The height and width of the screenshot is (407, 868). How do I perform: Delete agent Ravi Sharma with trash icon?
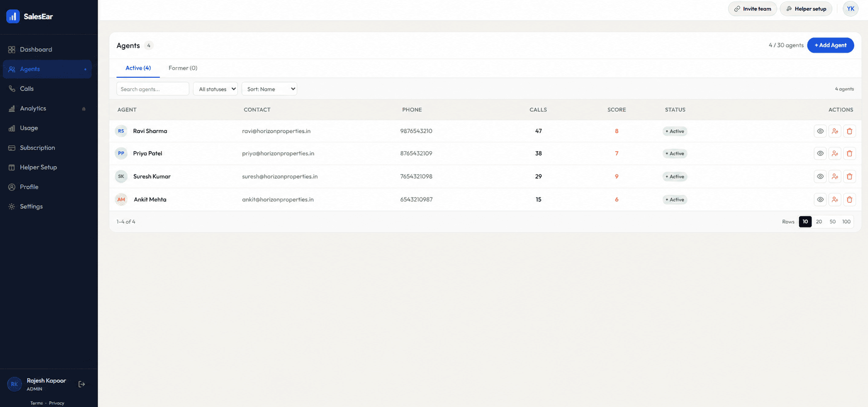click(x=850, y=131)
